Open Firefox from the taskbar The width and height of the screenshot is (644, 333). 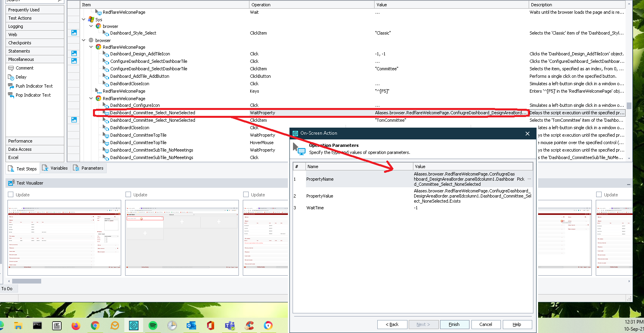click(76, 326)
